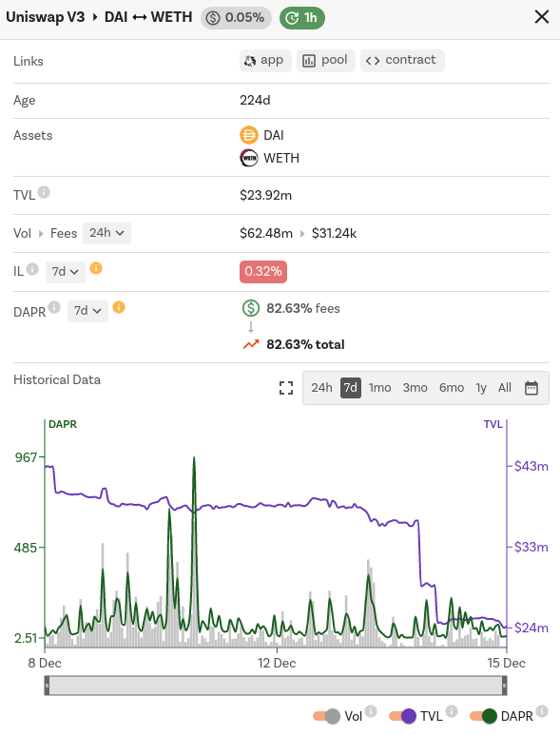
Task: Click the chart range slider bar
Action: [276, 686]
